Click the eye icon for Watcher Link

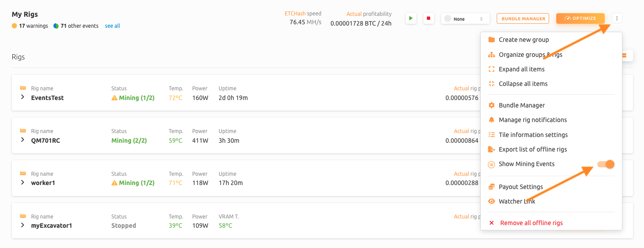pyautogui.click(x=491, y=201)
